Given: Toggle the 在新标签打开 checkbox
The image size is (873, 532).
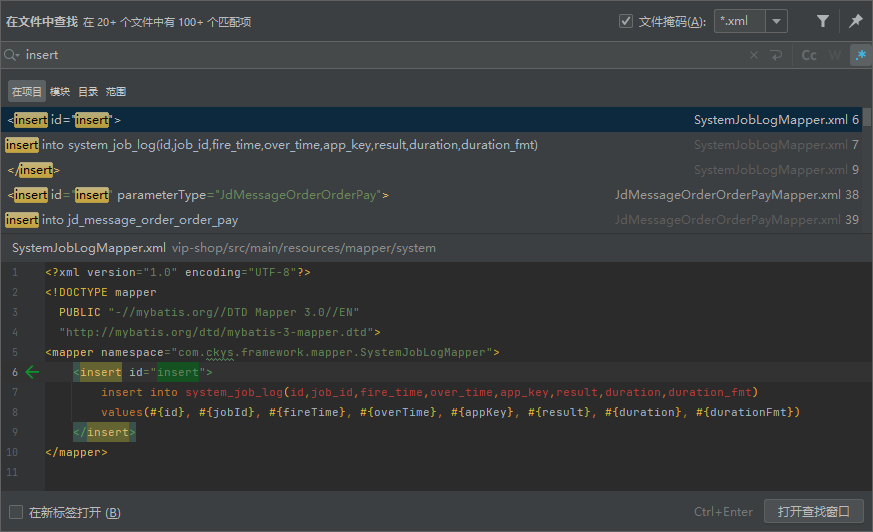Looking at the screenshot, I should click(x=16, y=512).
